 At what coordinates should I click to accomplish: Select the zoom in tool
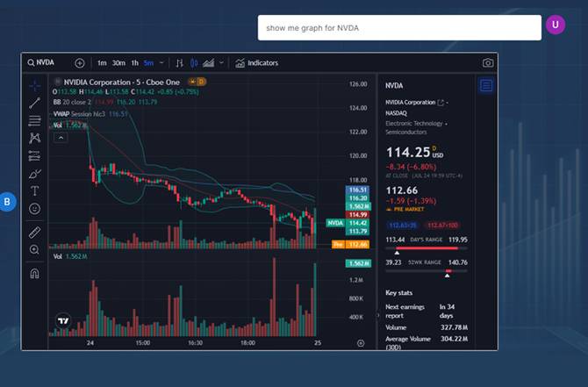pyautogui.click(x=34, y=250)
